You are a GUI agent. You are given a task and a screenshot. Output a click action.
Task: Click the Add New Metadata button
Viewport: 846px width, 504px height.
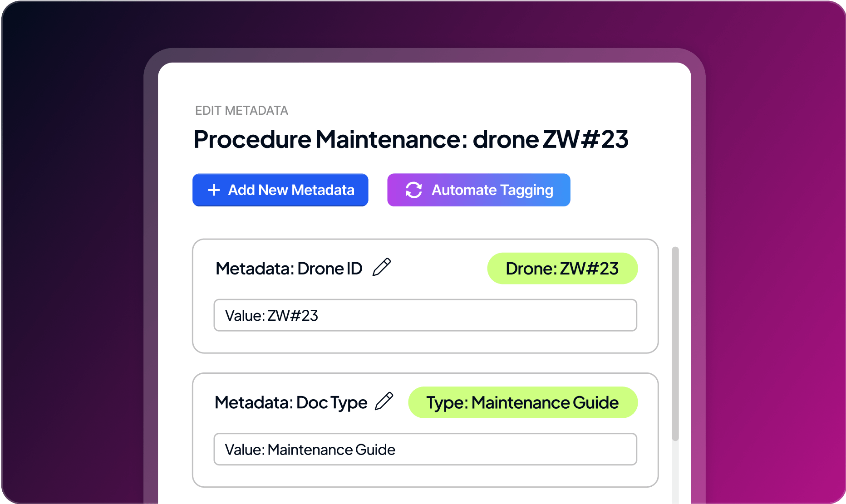pos(280,190)
